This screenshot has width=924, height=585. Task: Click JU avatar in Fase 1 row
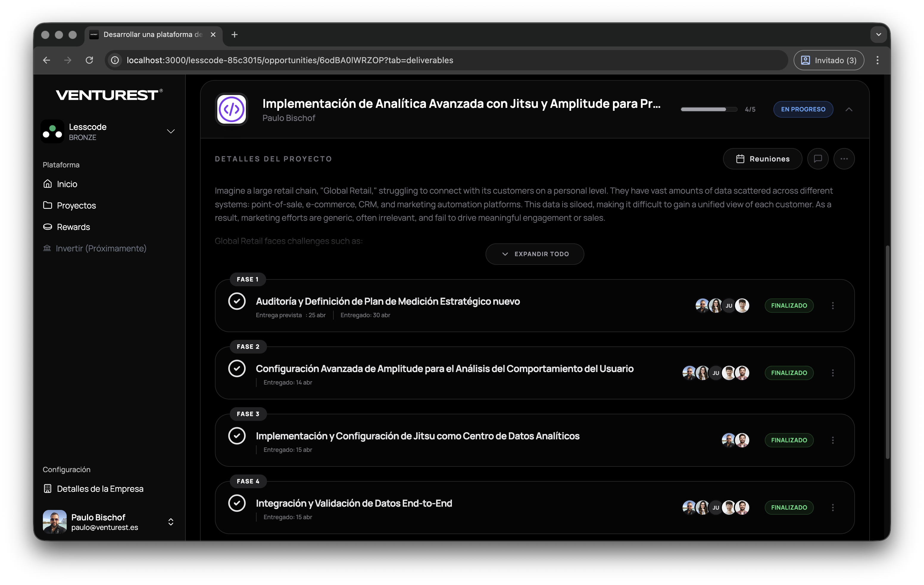729,306
